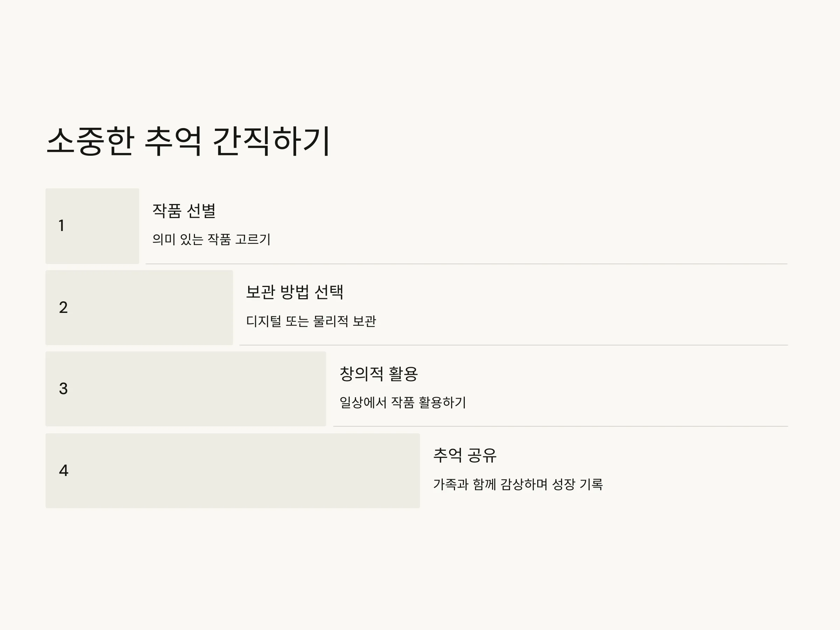Click the heading 추억 공유
This screenshot has width=840, height=630.
pos(465,455)
